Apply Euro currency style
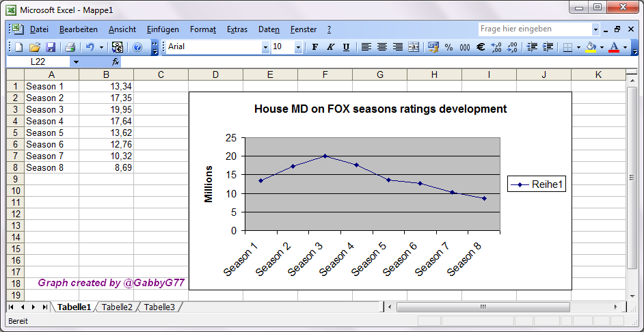The image size is (644, 332). [x=481, y=47]
